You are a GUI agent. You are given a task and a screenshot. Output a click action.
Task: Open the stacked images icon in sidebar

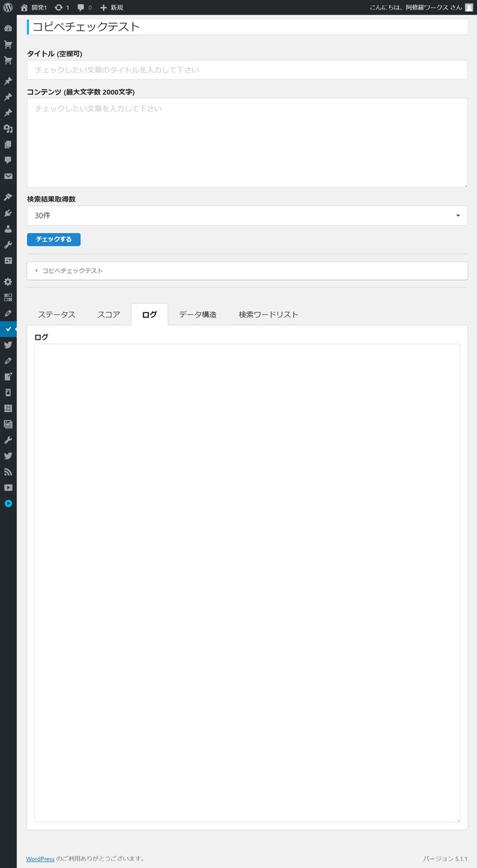[x=8, y=424]
